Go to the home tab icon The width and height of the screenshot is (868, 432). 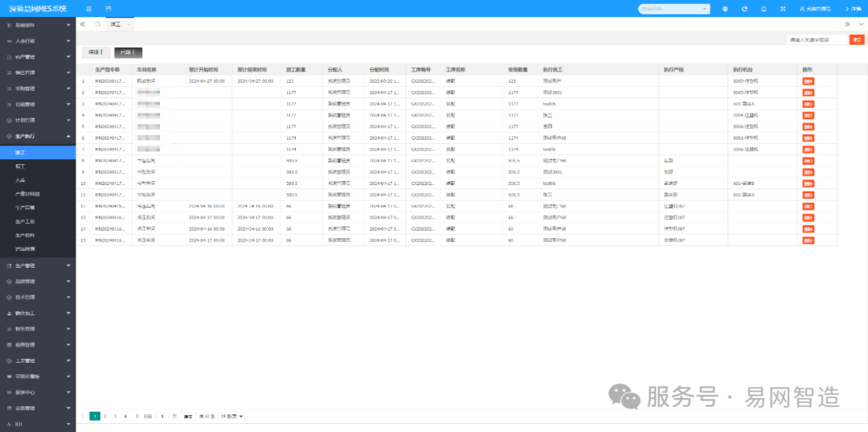[97, 24]
